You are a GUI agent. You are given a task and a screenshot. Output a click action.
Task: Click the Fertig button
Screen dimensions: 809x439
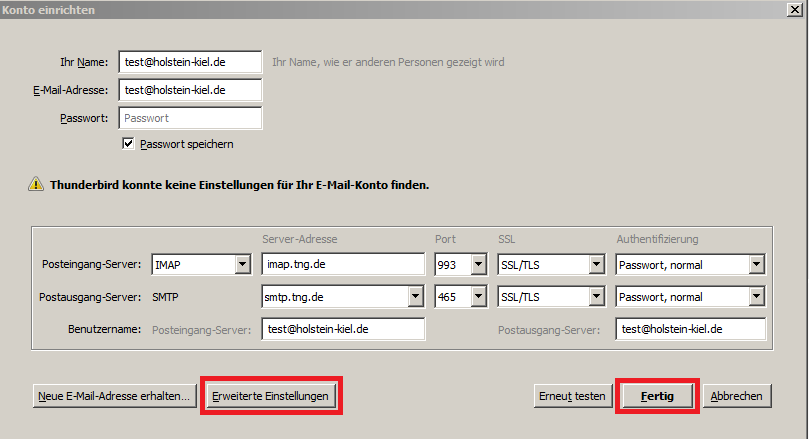656,396
